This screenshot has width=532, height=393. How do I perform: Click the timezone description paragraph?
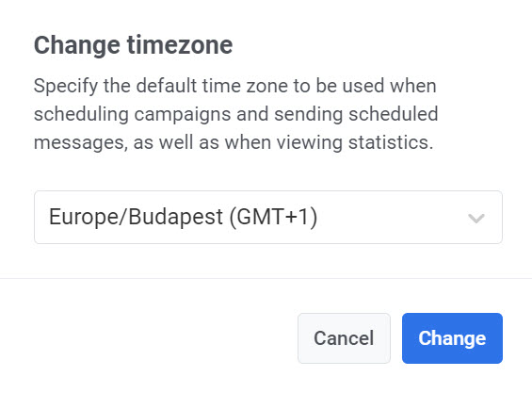(235, 114)
